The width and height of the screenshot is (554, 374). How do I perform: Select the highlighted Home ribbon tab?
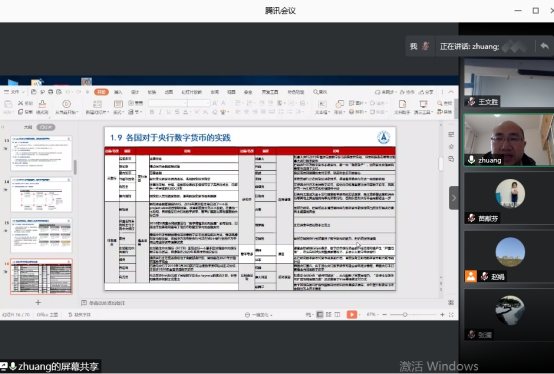(101, 92)
